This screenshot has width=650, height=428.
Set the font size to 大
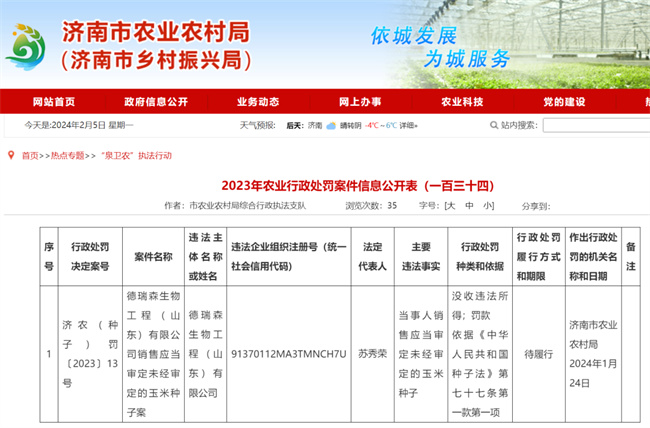click(x=451, y=205)
